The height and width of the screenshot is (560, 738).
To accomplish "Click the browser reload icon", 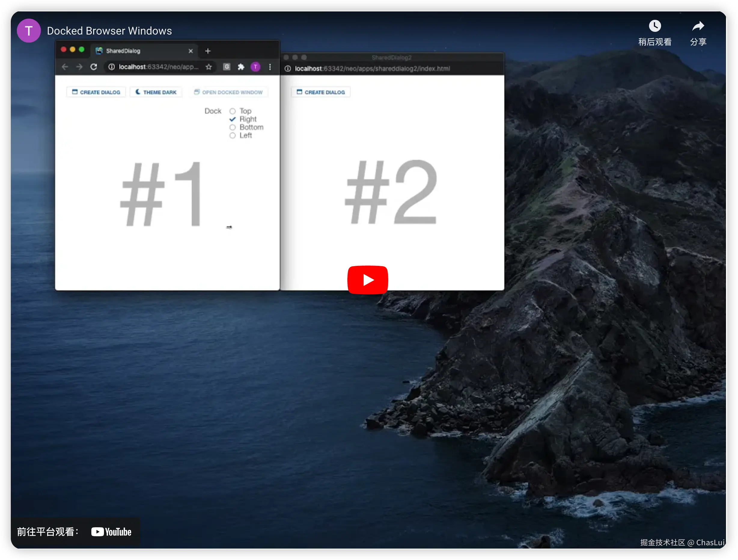I will coord(94,67).
